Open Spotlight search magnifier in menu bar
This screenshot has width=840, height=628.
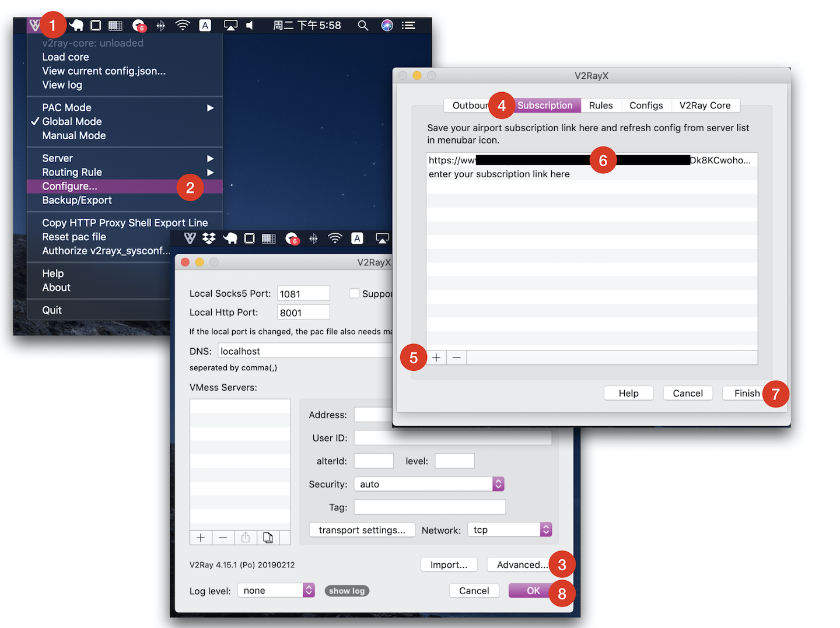point(363,25)
